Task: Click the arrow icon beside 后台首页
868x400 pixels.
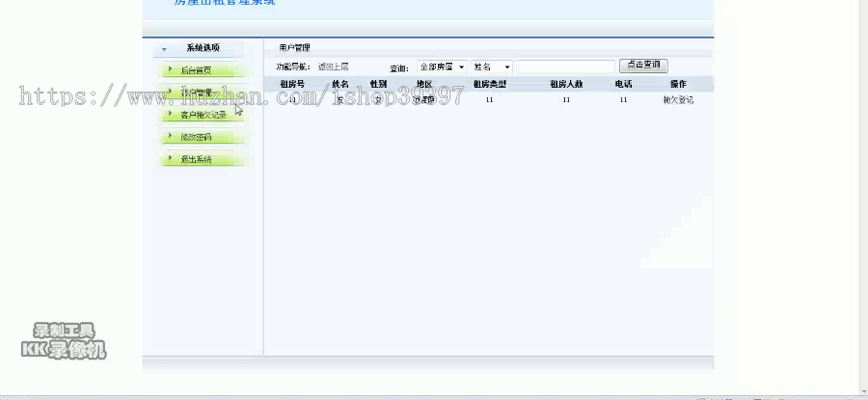Action: click(x=171, y=68)
